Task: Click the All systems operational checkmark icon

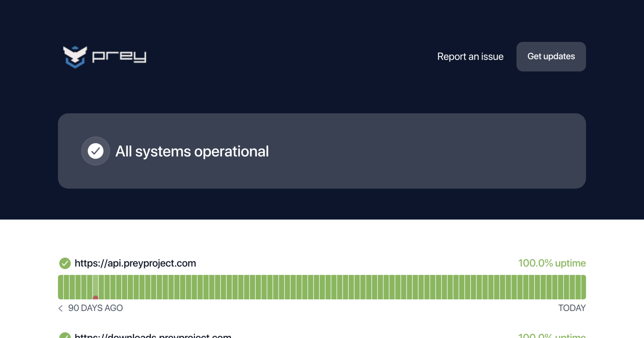Action: coord(96,151)
